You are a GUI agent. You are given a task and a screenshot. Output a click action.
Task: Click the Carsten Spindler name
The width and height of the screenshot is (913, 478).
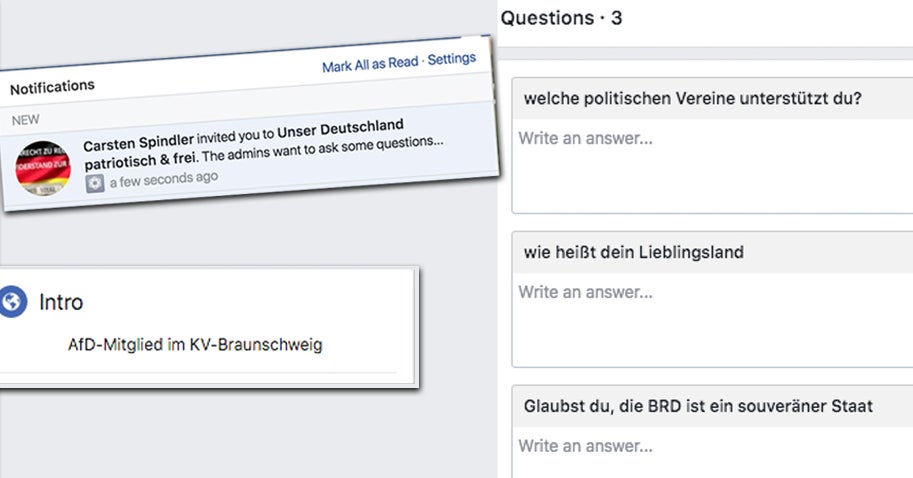pyautogui.click(x=139, y=144)
